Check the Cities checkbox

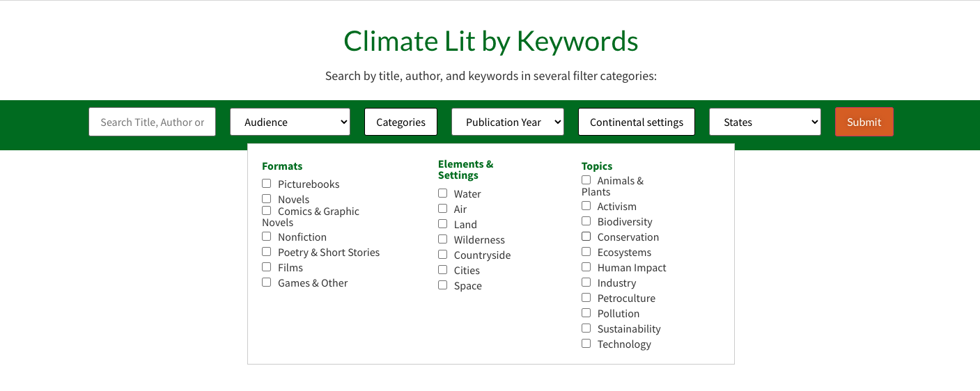442,270
